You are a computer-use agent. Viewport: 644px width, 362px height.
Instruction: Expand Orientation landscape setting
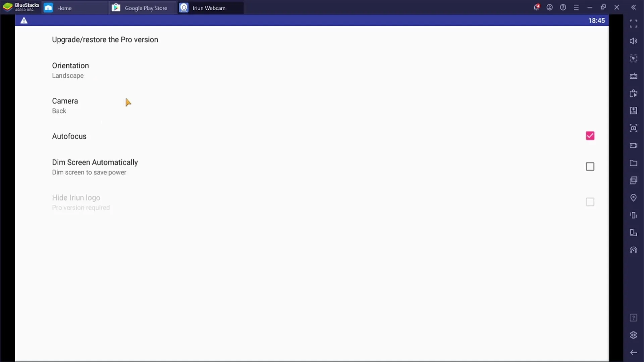click(71, 70)
